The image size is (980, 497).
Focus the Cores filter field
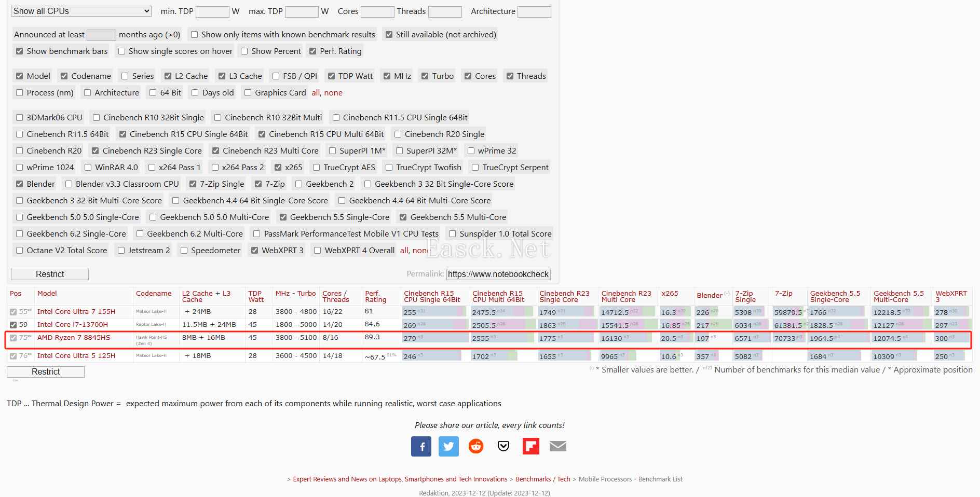pyautogui.click(x=377, y=11)
